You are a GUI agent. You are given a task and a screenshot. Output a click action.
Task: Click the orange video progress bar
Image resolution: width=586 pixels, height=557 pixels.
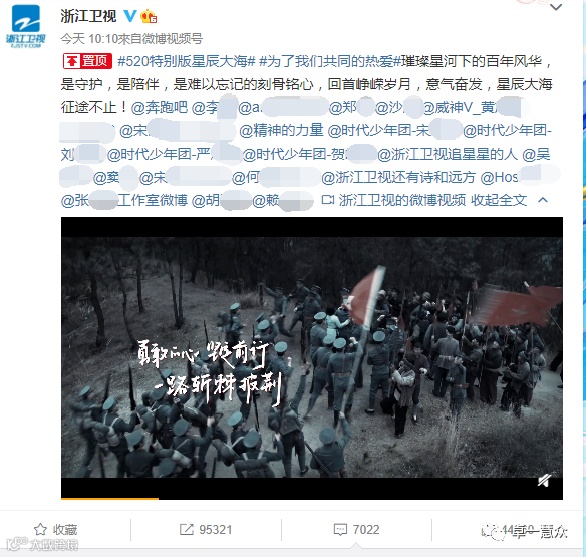click(110, 498)
